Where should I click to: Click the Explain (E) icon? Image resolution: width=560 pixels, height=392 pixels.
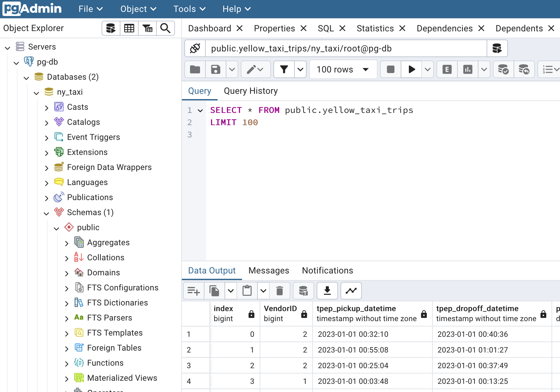pos(447,69)
